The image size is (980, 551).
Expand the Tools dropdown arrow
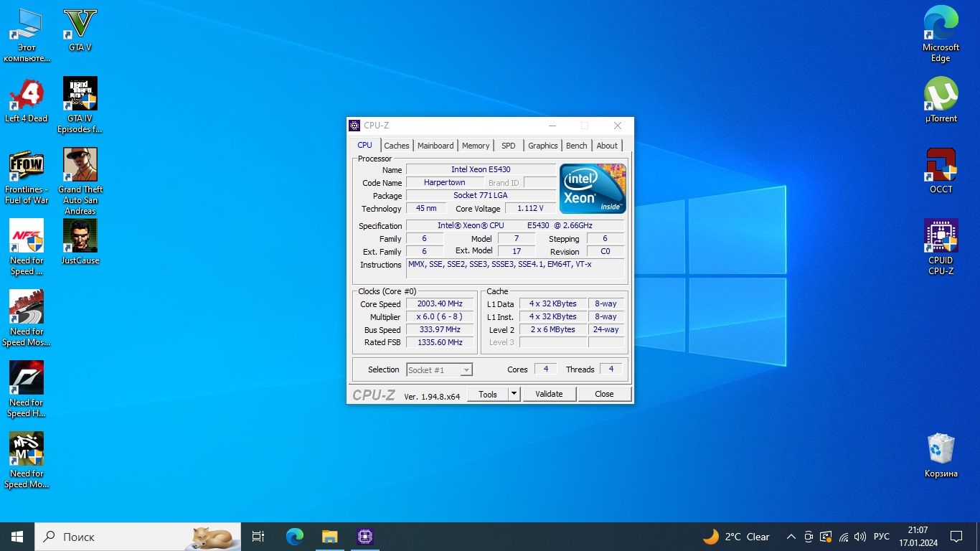pos(514,394)
